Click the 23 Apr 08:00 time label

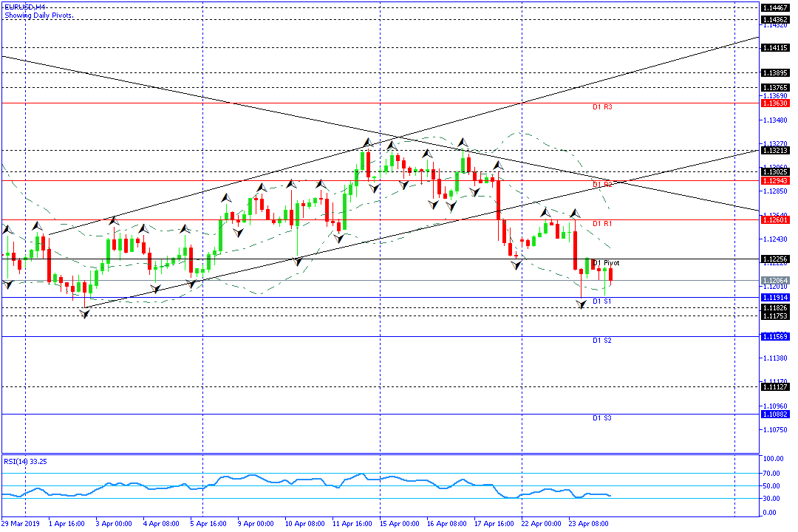click(x=589, y=523)
